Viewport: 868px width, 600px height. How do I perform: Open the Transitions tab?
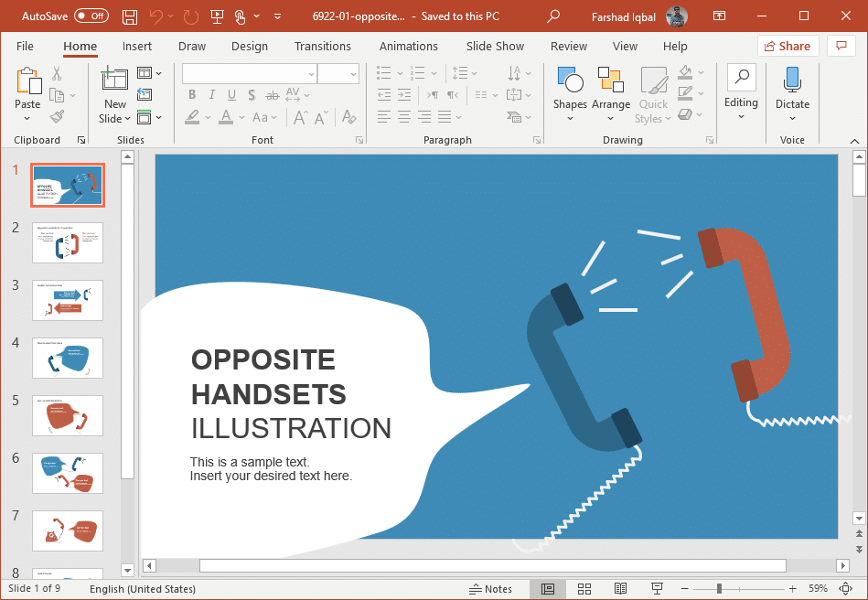pyautogui.click(x=322, y=46)
